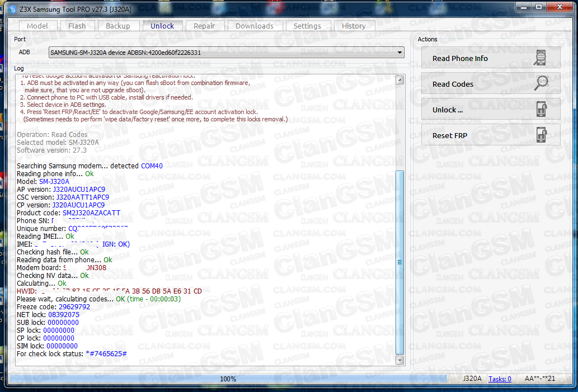Open the History tab
This screenshot has width=578, height=392.
(354, 26)
